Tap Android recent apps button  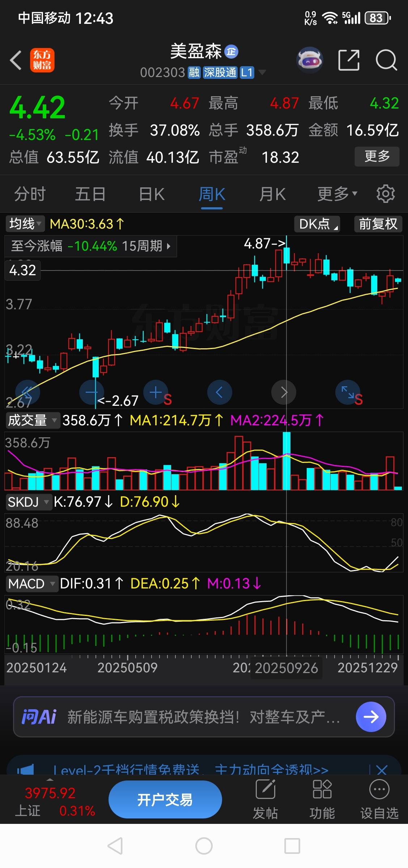pos(292,846)
